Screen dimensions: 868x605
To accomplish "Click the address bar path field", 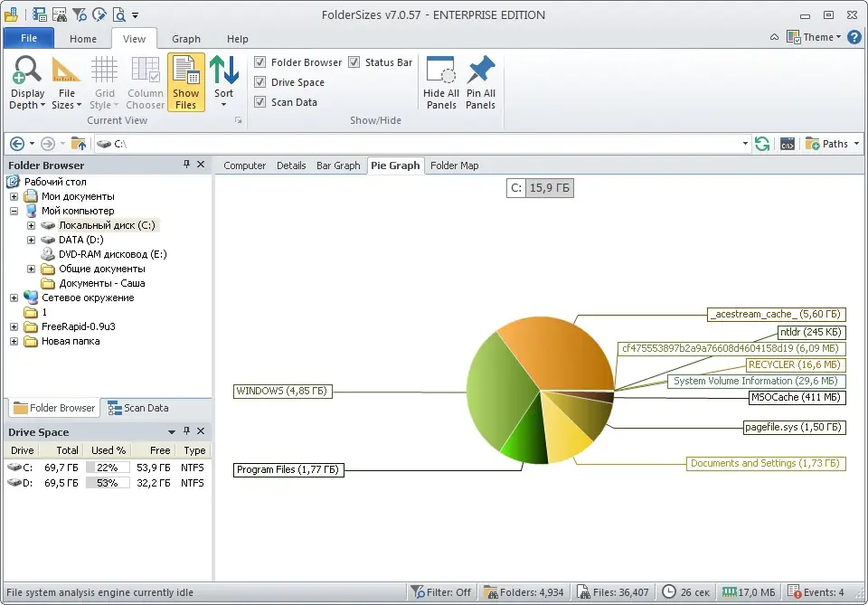I will pos(420,144).
